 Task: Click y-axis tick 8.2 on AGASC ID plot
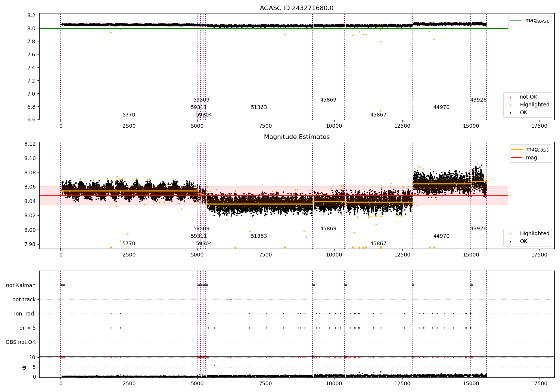coord(32,15)
